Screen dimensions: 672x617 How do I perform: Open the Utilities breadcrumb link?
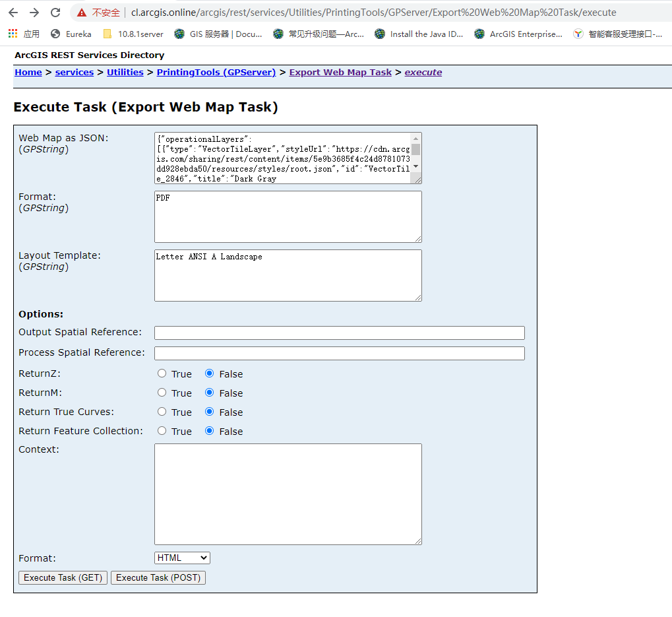125,72
